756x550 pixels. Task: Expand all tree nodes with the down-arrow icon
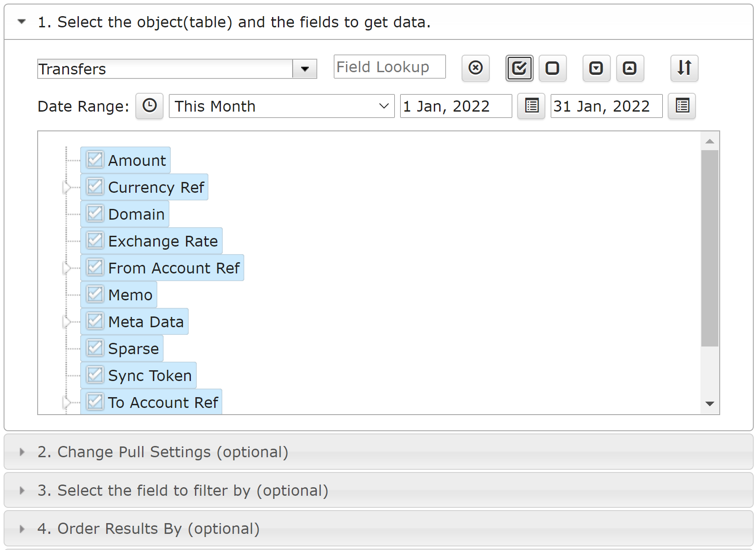coord(596,68)
